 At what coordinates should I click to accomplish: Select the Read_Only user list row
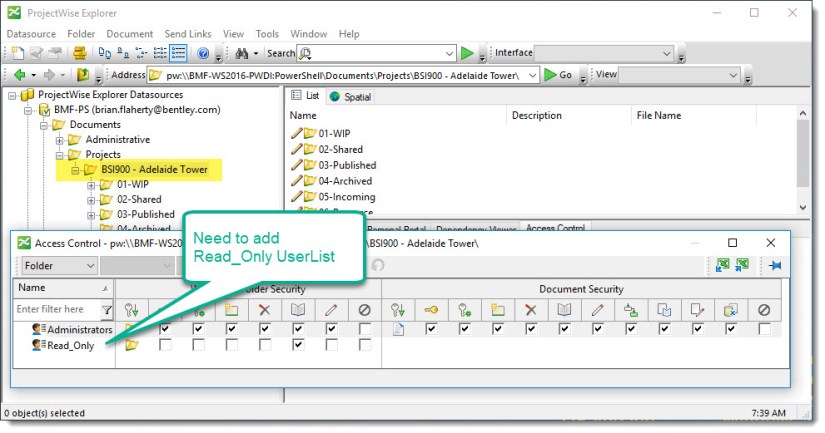click(x=71, y=346)
